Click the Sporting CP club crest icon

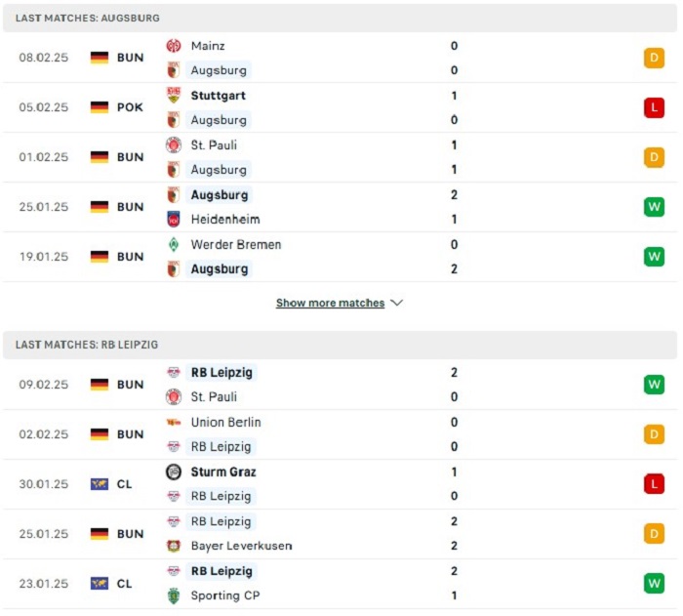(x=174, y=595)
